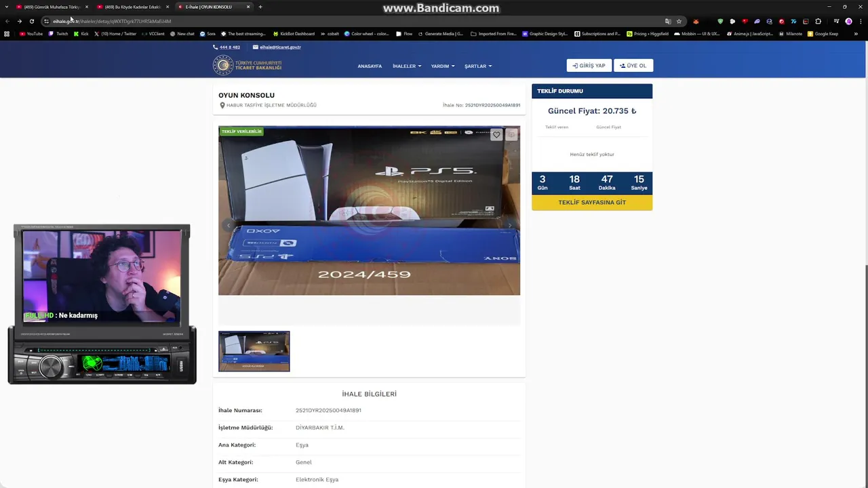
Task: Open the Mobbin UI & UX bookmark
Action: [696, 34]
